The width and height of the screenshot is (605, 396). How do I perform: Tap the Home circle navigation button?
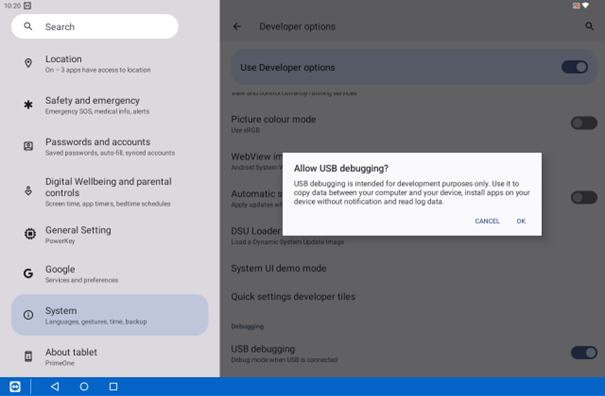(x=84, y=386)
